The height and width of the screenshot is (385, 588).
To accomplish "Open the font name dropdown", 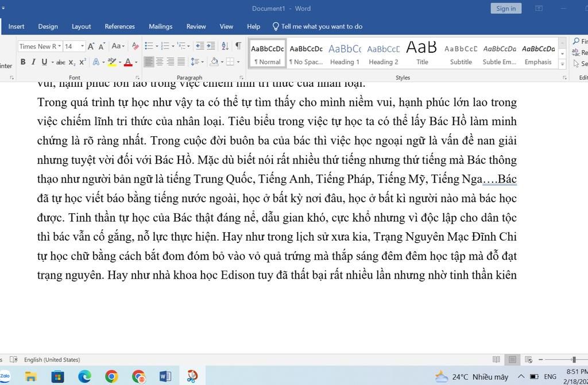I will tap(59, 46).
